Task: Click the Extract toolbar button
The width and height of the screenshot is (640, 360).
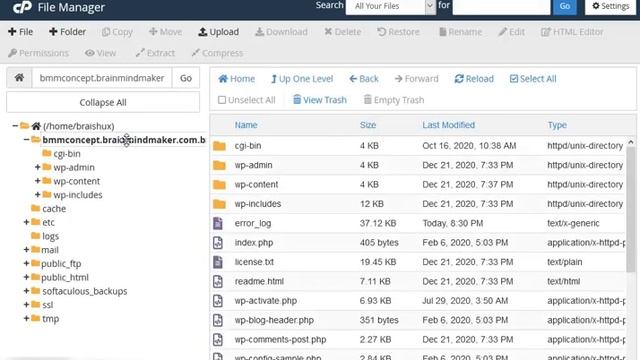Action: (155, 53)
